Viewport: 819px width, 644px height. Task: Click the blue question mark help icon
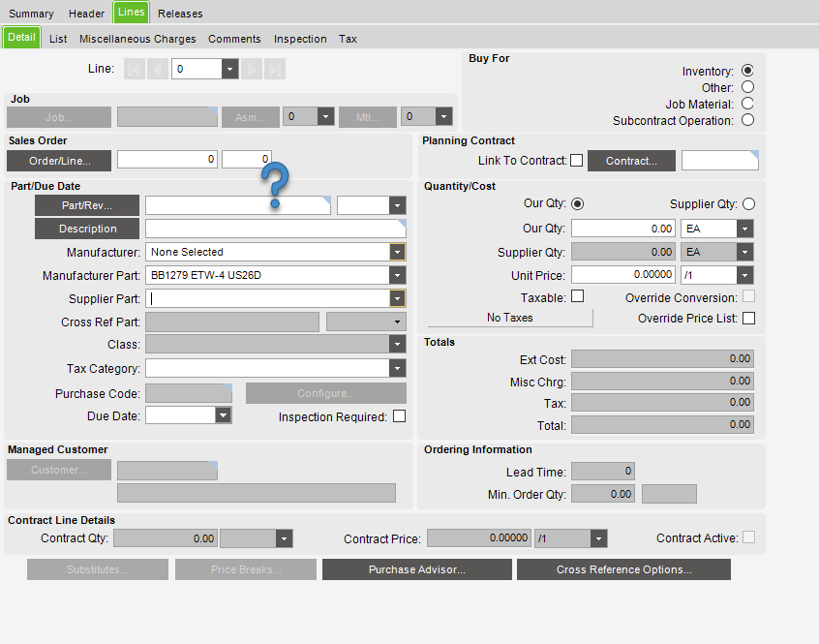point(275,185)
